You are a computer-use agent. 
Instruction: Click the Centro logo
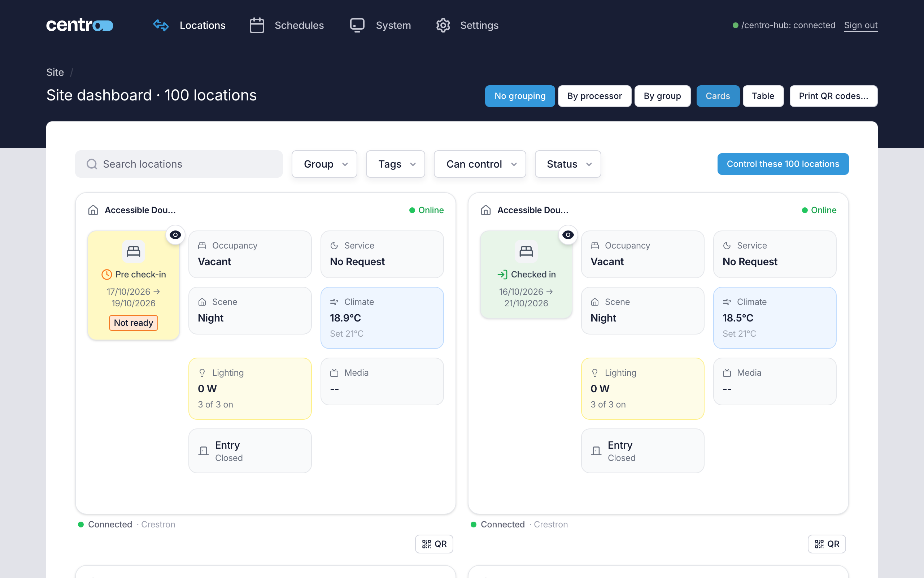tap(79, 25)
